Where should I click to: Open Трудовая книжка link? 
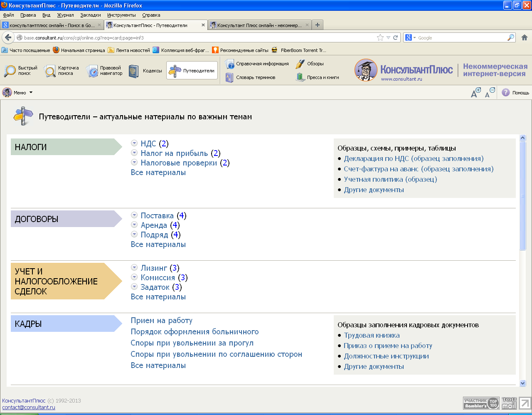pos(372,335)
